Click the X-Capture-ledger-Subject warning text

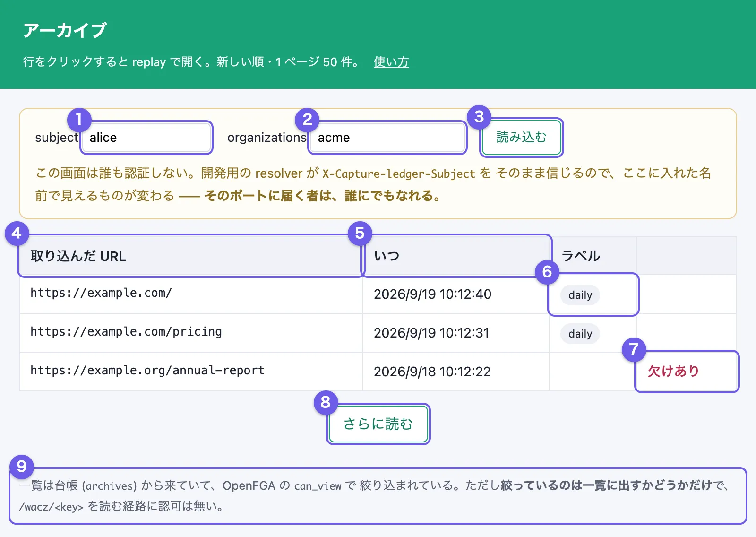pyautogui.click(x=398, y=174)
